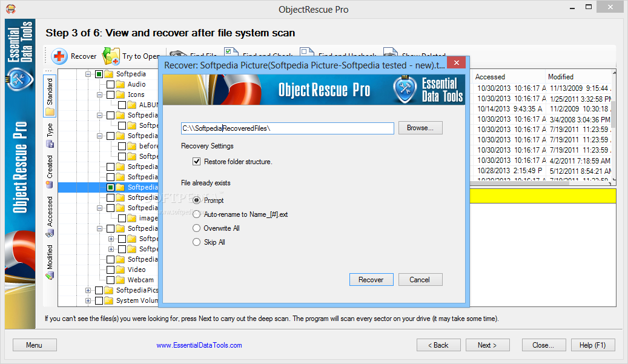Check the Audio folder checkbox
The image size is (628, 364).
(111, 84)
